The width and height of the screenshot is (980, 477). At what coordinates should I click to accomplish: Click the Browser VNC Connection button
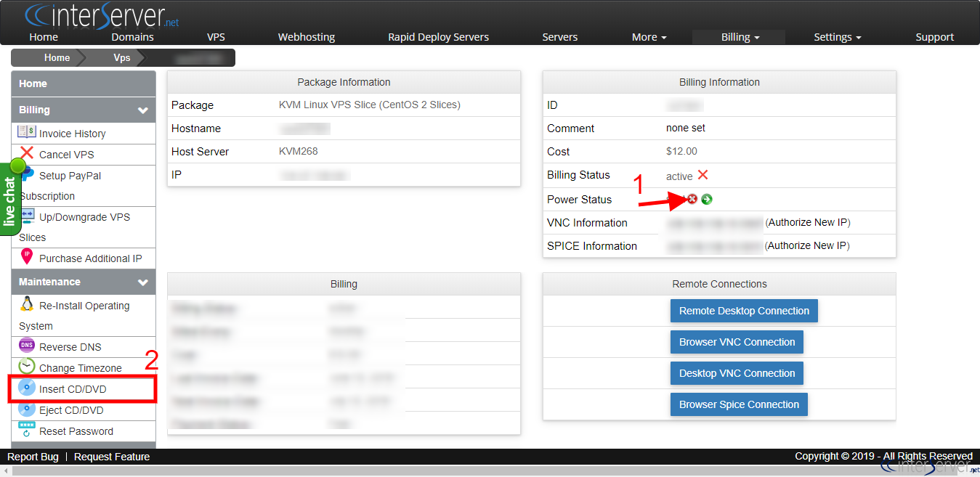tap(737, 342)
